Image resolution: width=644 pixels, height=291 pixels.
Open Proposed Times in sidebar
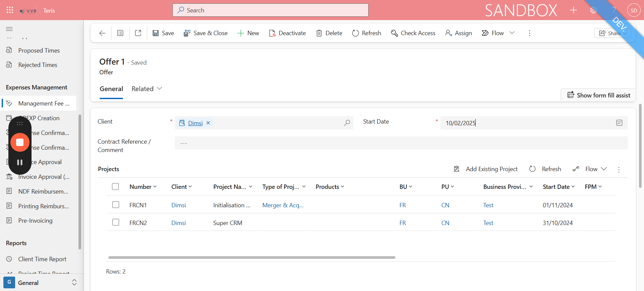(x=39, y=51)
